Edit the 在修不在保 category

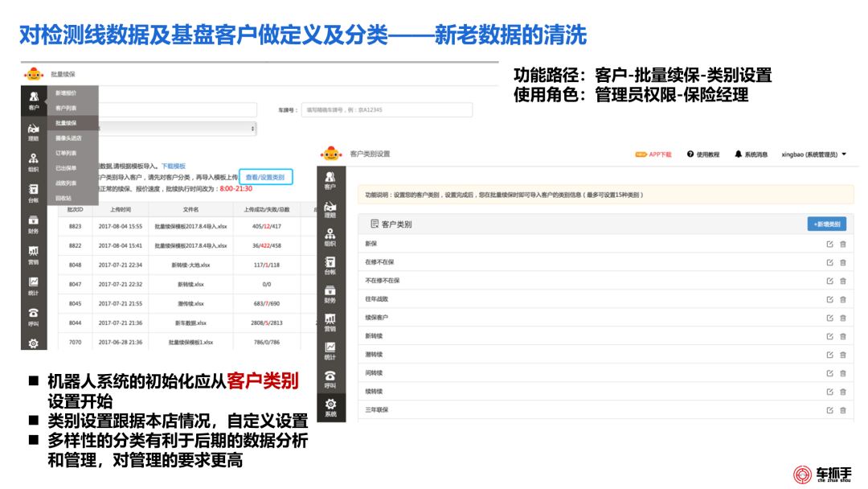coord(829,262)
